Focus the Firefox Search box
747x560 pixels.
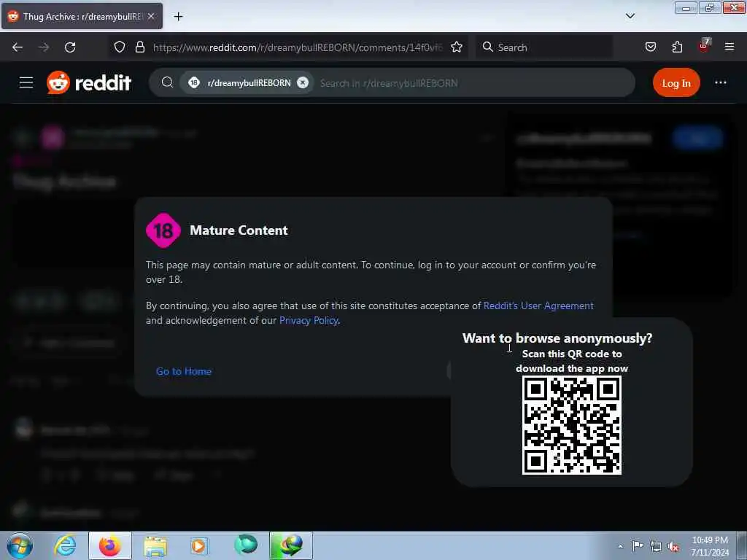pos(544,47)
